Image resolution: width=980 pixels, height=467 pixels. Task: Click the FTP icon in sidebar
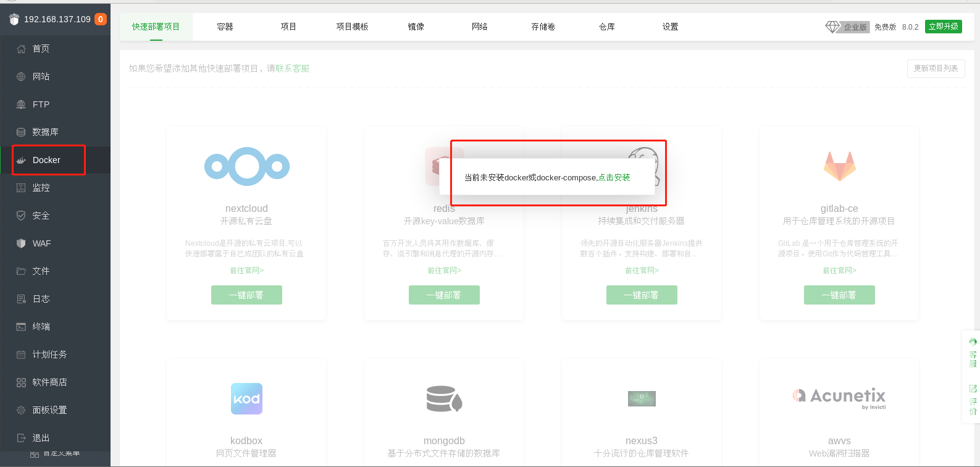pyautogui.click(x=21, y=104)
